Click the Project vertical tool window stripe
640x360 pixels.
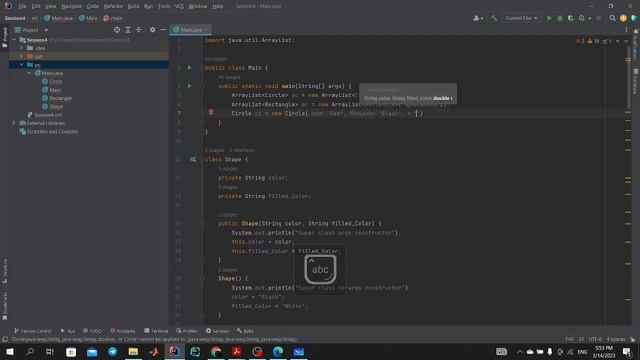click(4, 38)
